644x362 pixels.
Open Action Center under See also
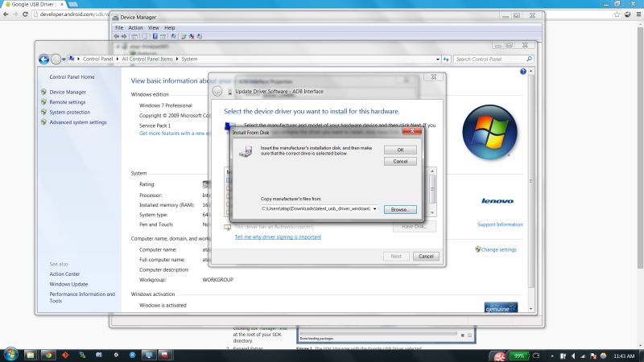point(64,274)
